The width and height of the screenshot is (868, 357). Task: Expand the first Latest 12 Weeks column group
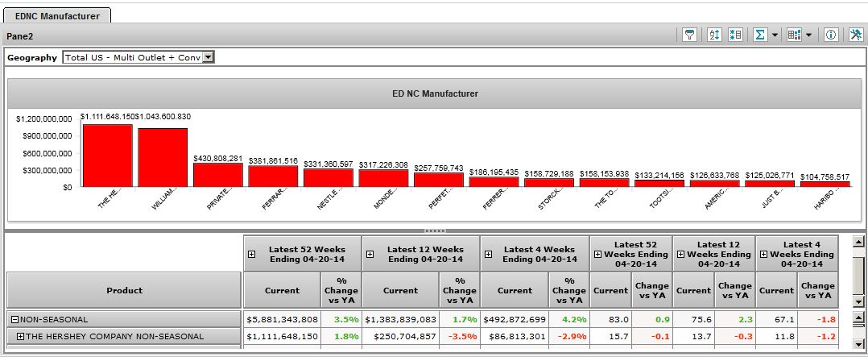coord(370,254)
